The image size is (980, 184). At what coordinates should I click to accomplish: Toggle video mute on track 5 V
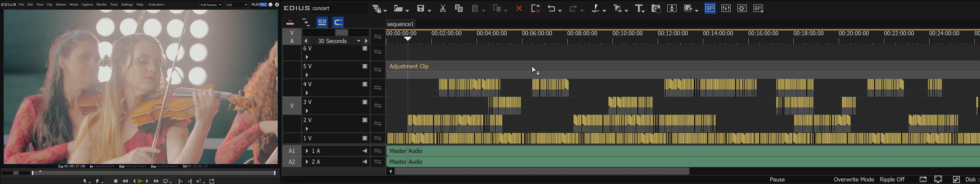364,66
